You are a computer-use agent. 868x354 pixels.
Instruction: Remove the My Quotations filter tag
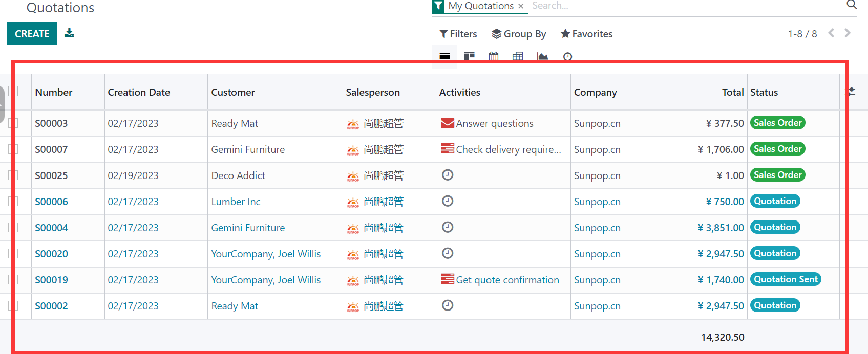pos(521,6)
